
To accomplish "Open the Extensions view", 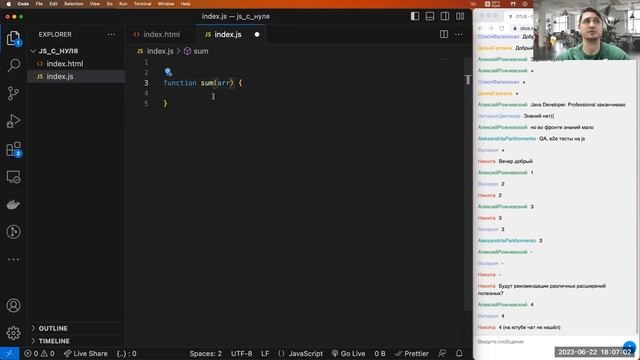I will 13,149.
